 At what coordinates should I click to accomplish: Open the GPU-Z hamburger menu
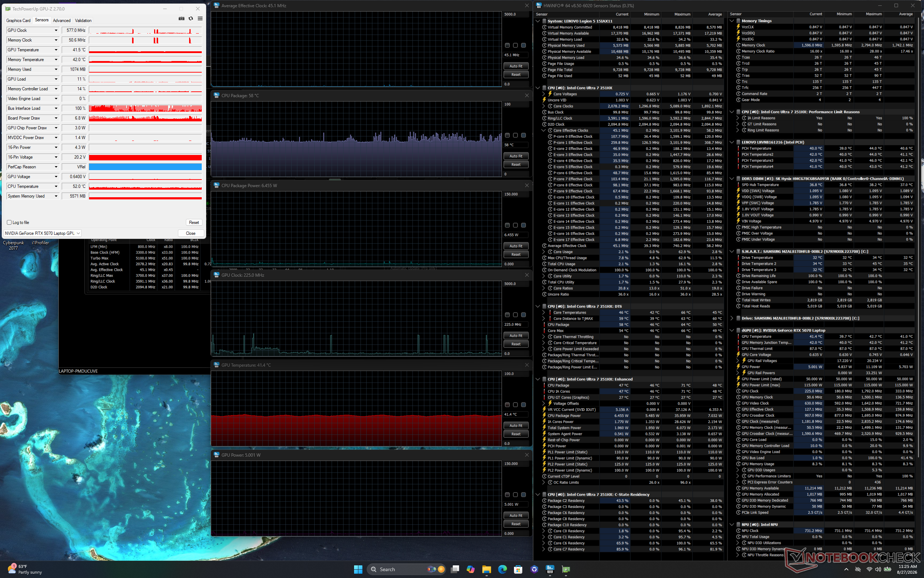coord(200,18)
